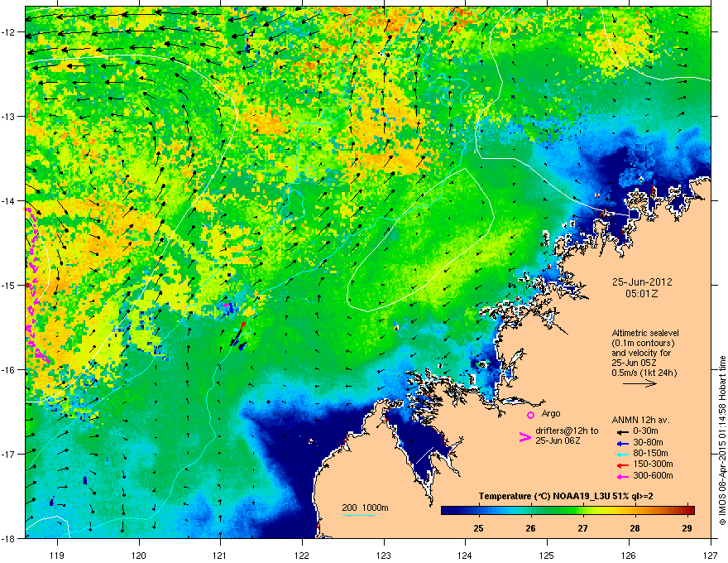Screen dimensions: 728x563
Task: Click the temperature color scale bar
Action: click(568, 510)
